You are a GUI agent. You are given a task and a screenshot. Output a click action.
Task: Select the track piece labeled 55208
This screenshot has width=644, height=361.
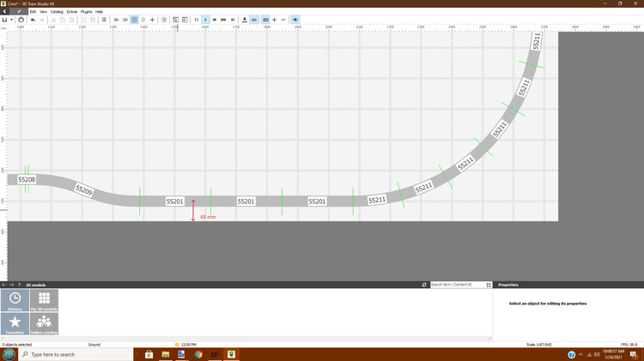(x=27, y=180)
